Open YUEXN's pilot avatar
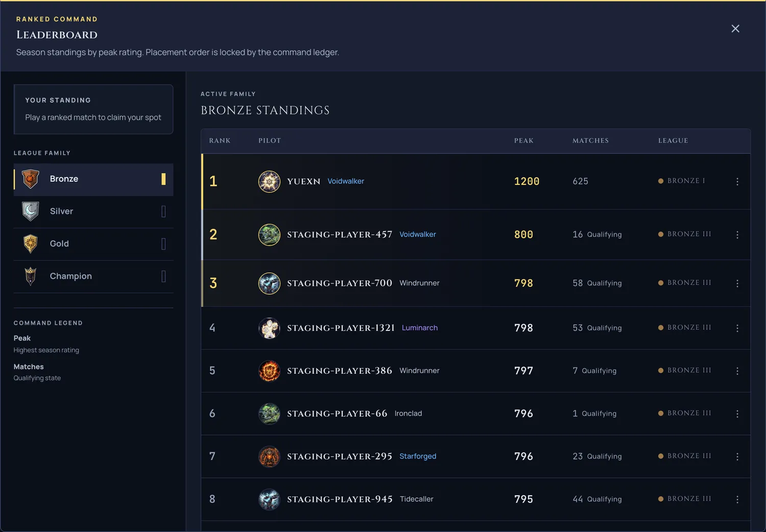This screenshot has height=532, width=766. pyautogui.click(x=269, y=181)
